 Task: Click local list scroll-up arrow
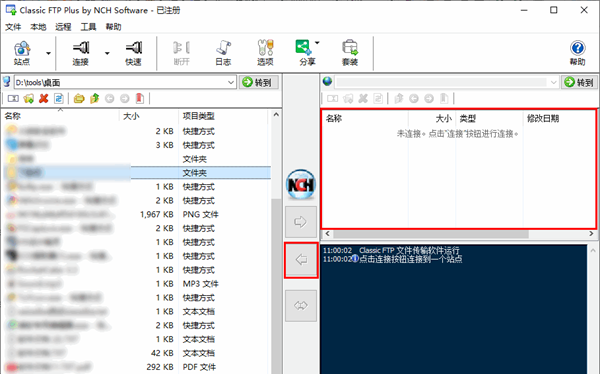(x=276, y=115)
